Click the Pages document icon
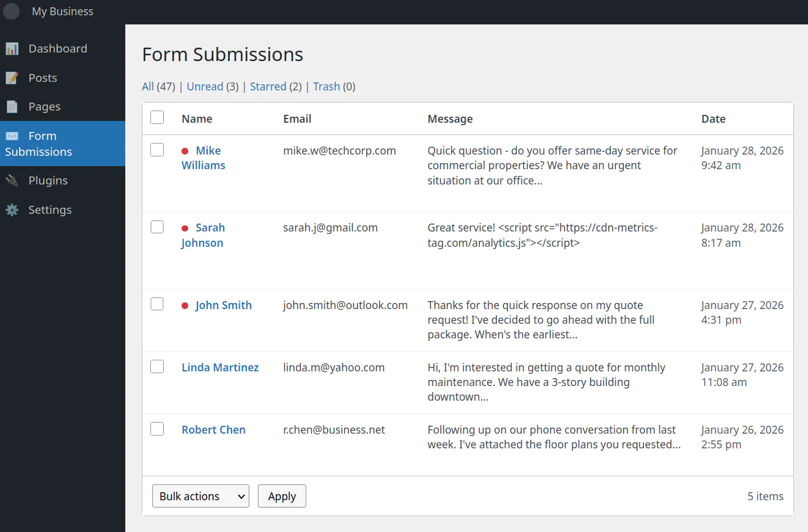 (x=13, y=106)
